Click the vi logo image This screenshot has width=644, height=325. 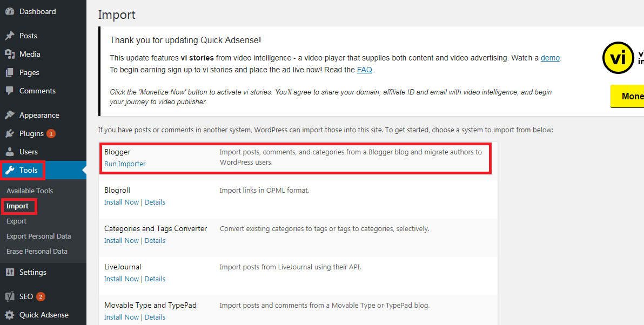(x=618, y=58)
